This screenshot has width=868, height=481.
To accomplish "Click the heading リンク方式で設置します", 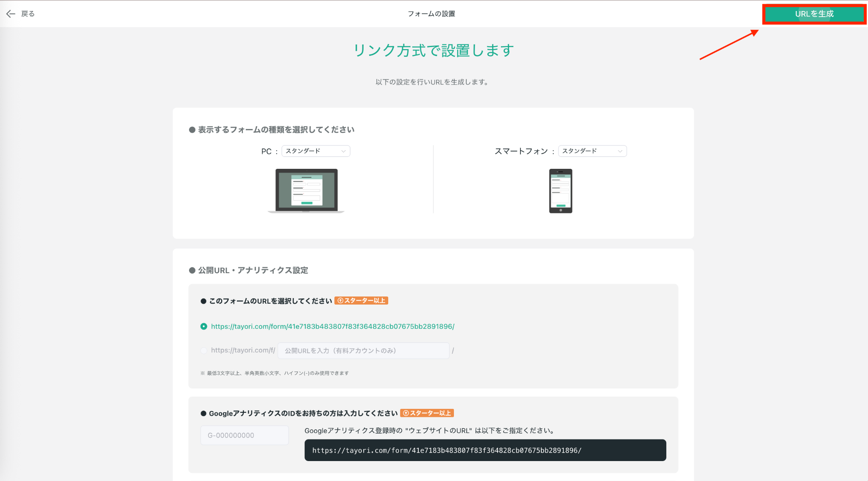I will (x=434, y=50).
